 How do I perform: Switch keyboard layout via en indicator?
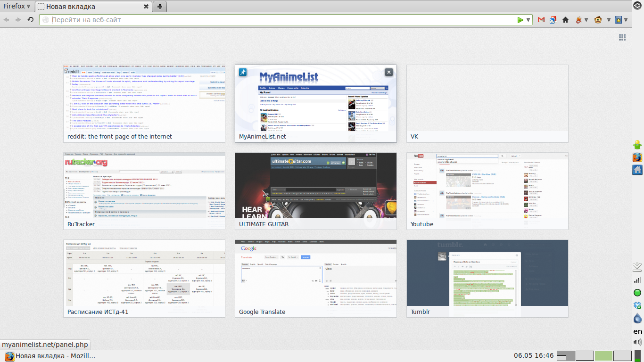coord(637,331)
